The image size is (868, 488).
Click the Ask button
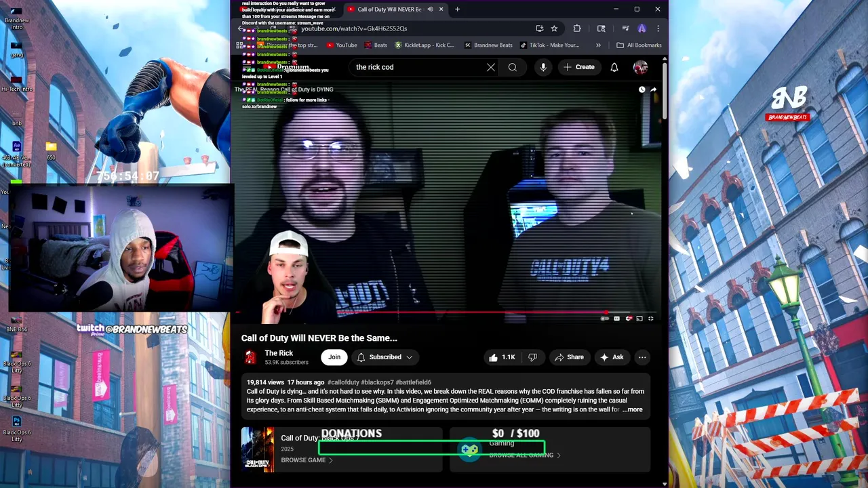click(x=612, y=357)
